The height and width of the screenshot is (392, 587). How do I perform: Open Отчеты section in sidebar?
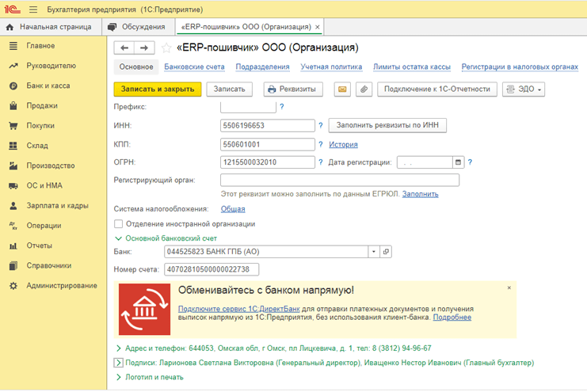[53, 245]
